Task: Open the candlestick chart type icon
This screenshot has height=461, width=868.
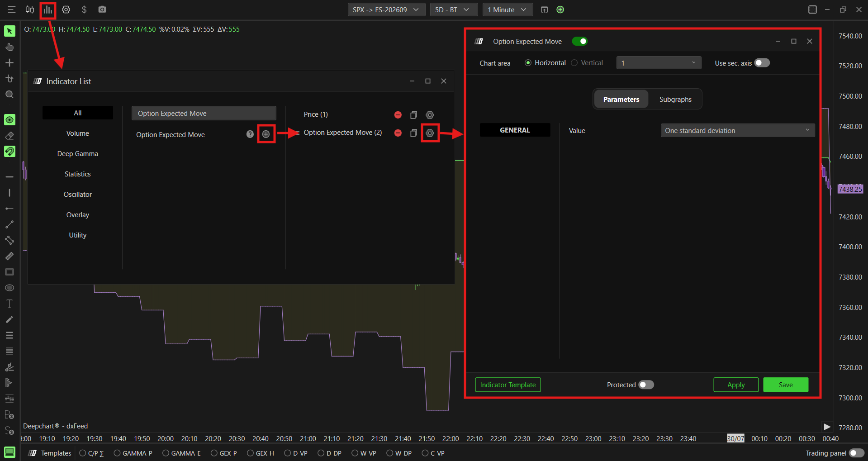Action: [x=30, y=10]
